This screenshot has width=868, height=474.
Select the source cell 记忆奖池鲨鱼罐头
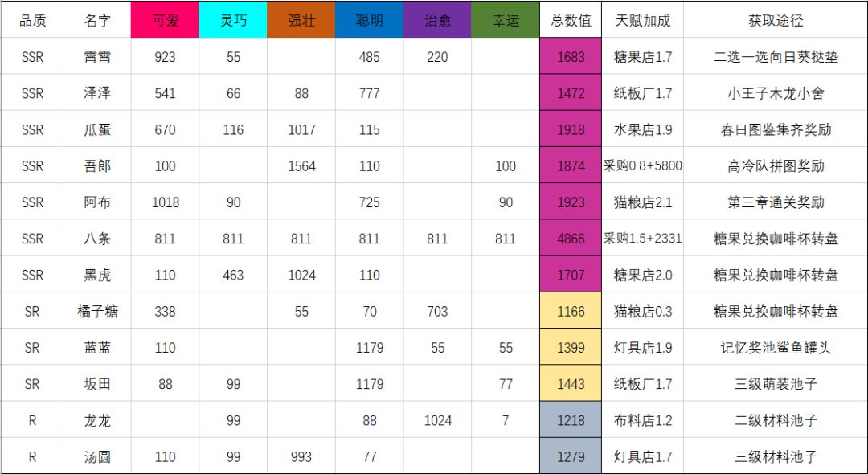(x=776, y=347)
